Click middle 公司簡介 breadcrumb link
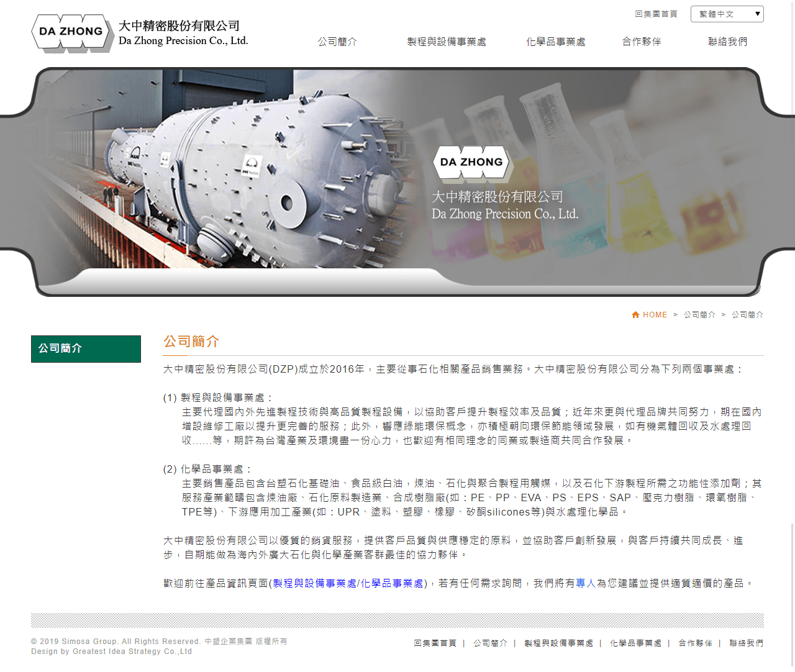Image resolution: width=795 pixels, height=672 pixels. point(699,315)
